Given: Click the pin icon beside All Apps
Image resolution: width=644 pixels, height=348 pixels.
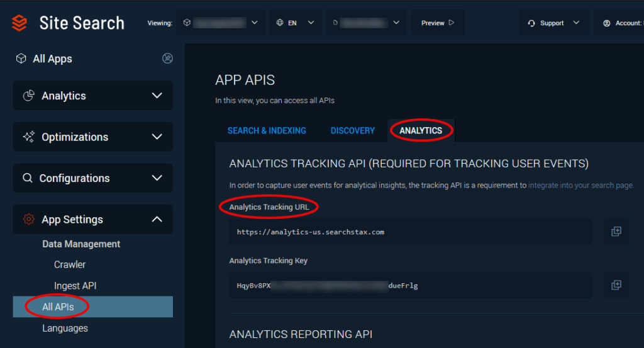Looking at the screenshot, I should pos(167,59).
